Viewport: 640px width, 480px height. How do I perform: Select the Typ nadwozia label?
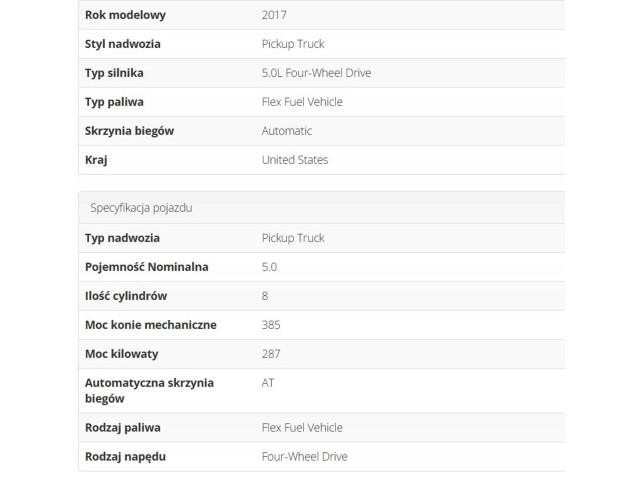click(x=122, y=238)
